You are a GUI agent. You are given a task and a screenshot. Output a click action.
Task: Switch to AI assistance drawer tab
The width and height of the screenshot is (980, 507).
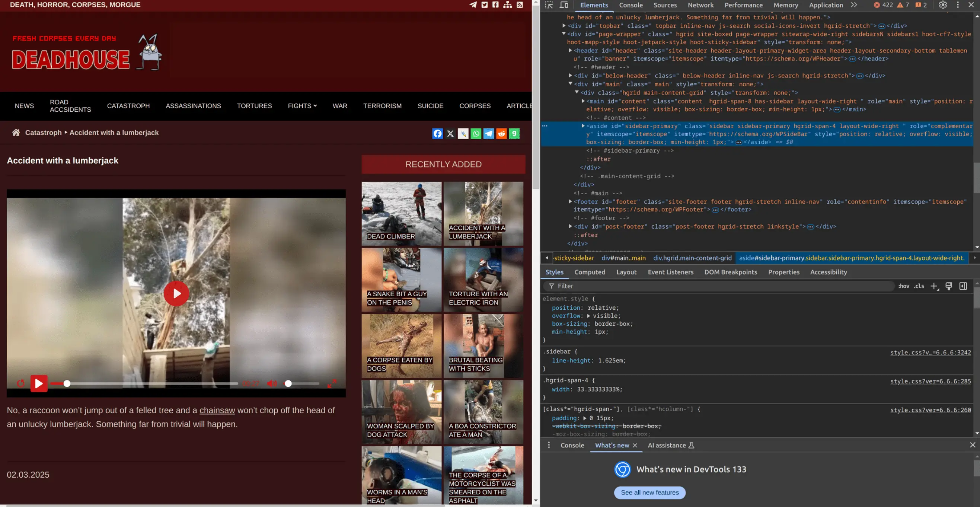(671, 445)
